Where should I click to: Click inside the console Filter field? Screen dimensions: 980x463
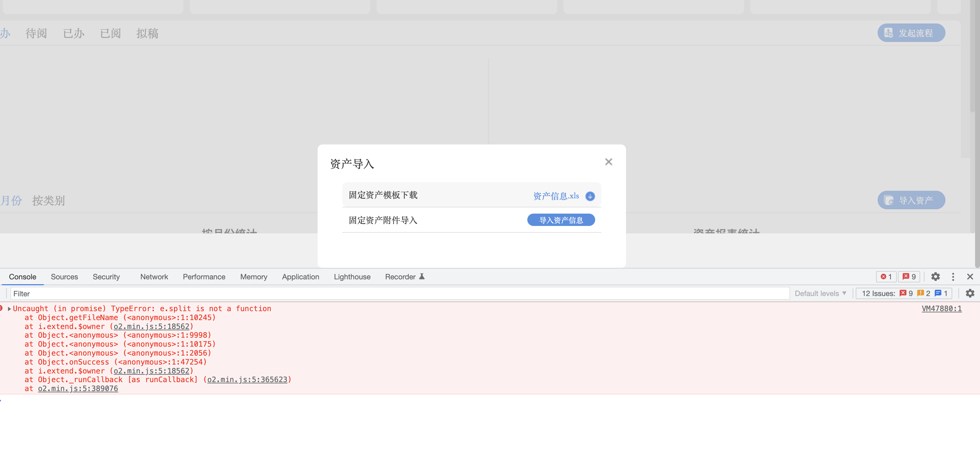point(399,294)
